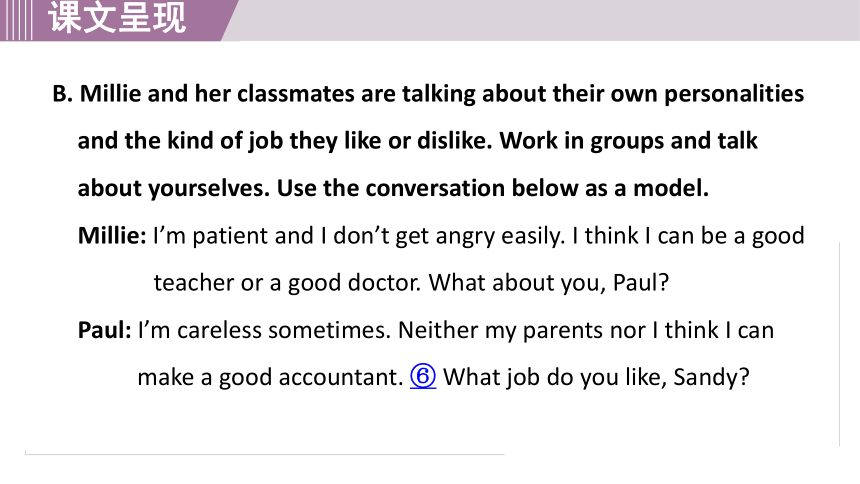Click 'What job do you like, Sandy?' sentence
860x484 pixels.
pos(596,378)
